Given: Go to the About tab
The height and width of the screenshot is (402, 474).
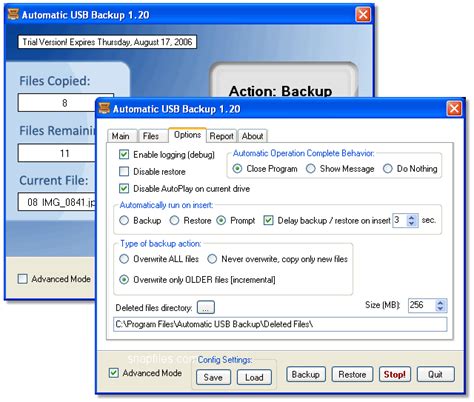Looking at the screenshot, I should click(252, 136).
